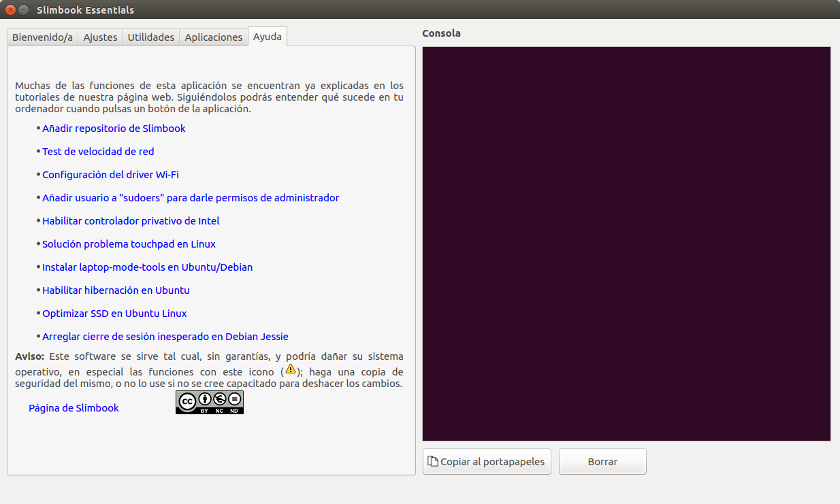
Task: Visit the Página de Slimbook link
Action: click(74, 408)
